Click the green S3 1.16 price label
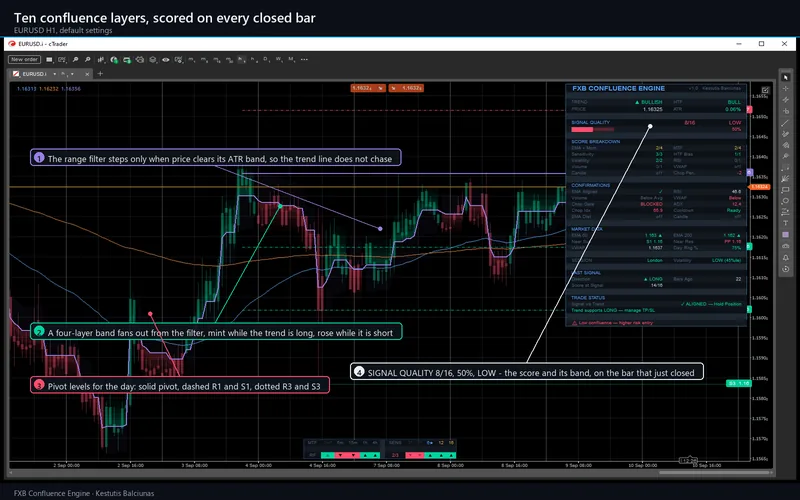The image size is (800, 500). [x=738, y=383]
